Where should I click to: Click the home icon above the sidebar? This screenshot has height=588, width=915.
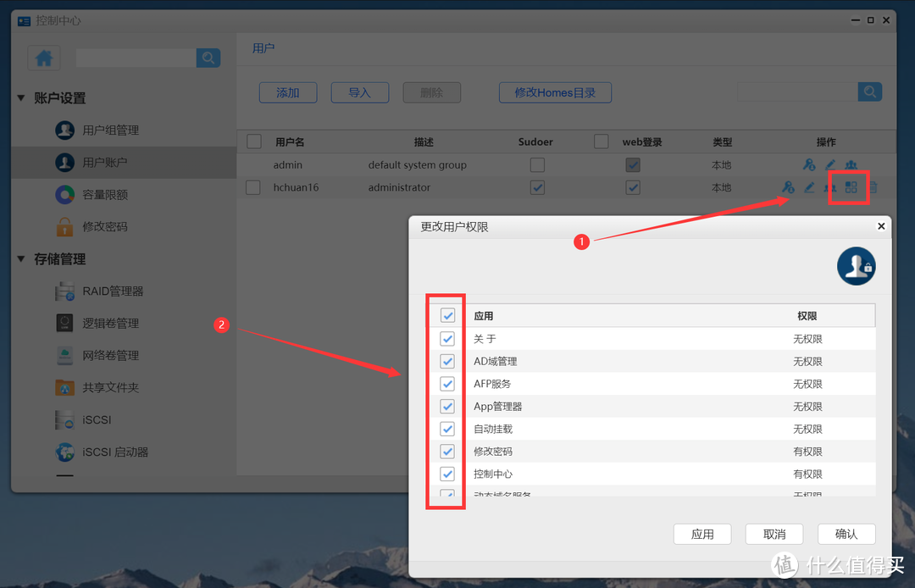[x=43, y=58]
